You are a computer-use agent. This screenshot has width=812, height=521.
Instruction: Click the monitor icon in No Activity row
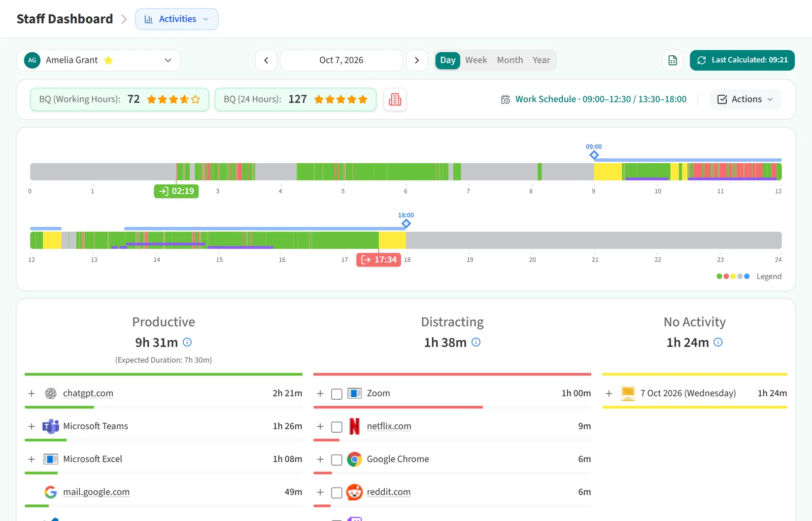click(628, 394)
